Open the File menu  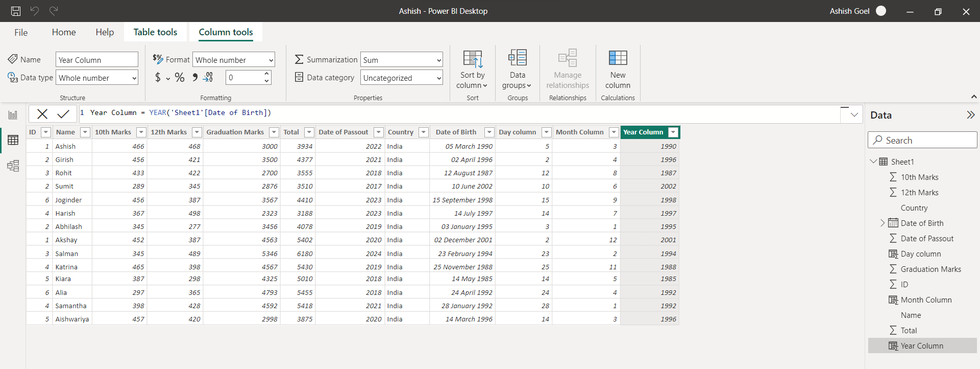[x=21, y=32]
